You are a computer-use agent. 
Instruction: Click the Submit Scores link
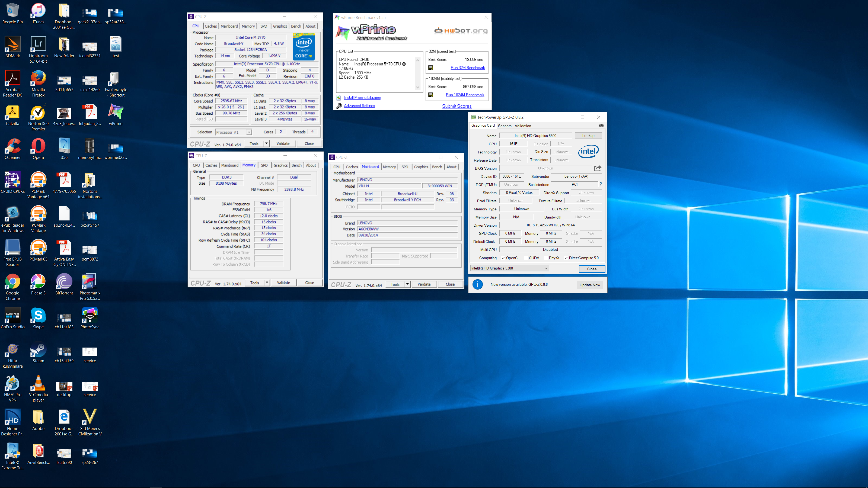457,106
